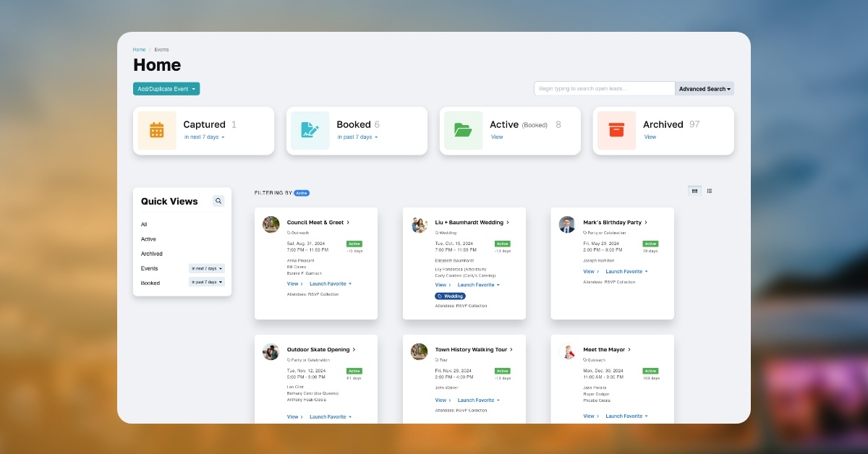
Task: Click the Archived box icon
Action: coord(616,130)
